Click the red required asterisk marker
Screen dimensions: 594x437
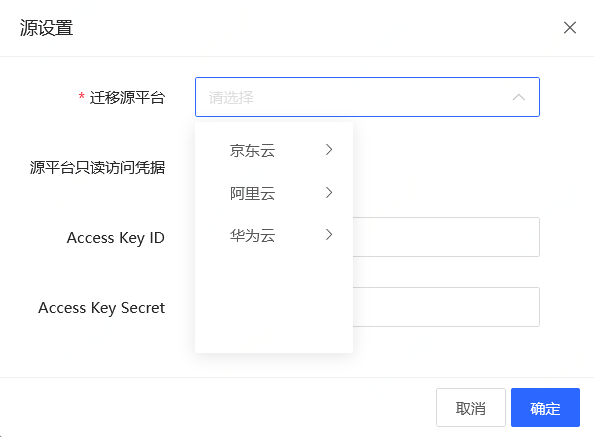pyautogui.click(x=81, y=96)
